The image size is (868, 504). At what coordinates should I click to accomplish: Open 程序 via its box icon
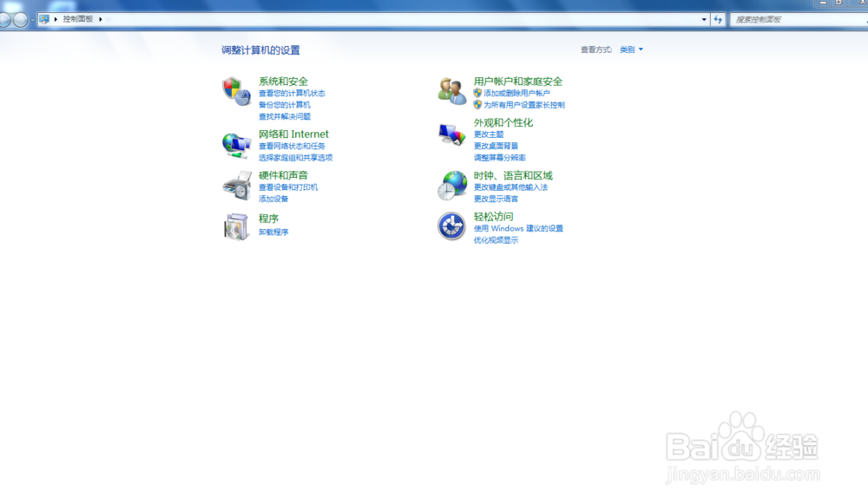237,227
